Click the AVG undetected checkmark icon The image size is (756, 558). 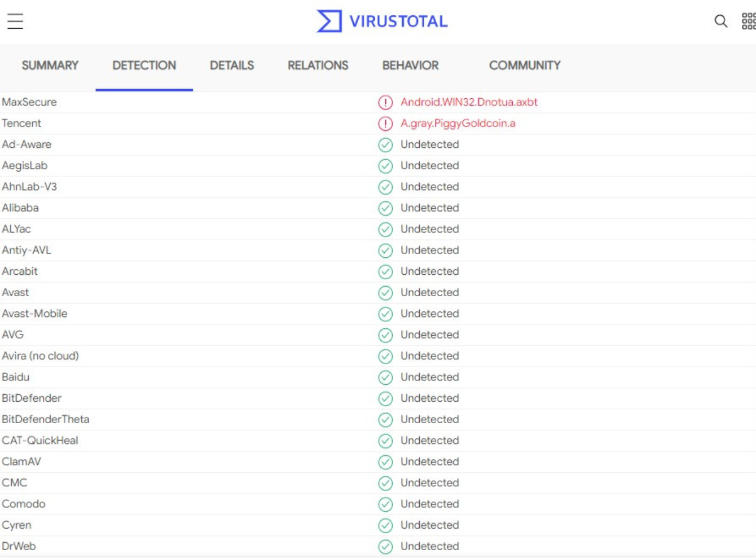(385, 335)
